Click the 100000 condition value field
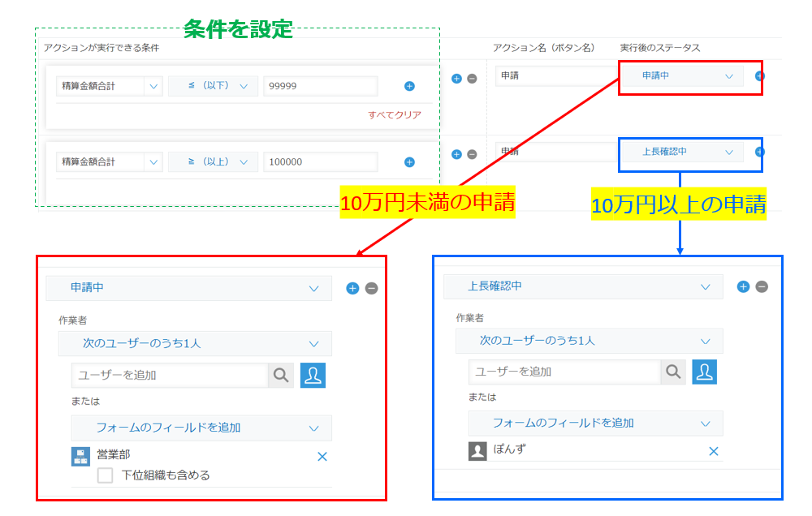The image size is (812, 516). 320,161
